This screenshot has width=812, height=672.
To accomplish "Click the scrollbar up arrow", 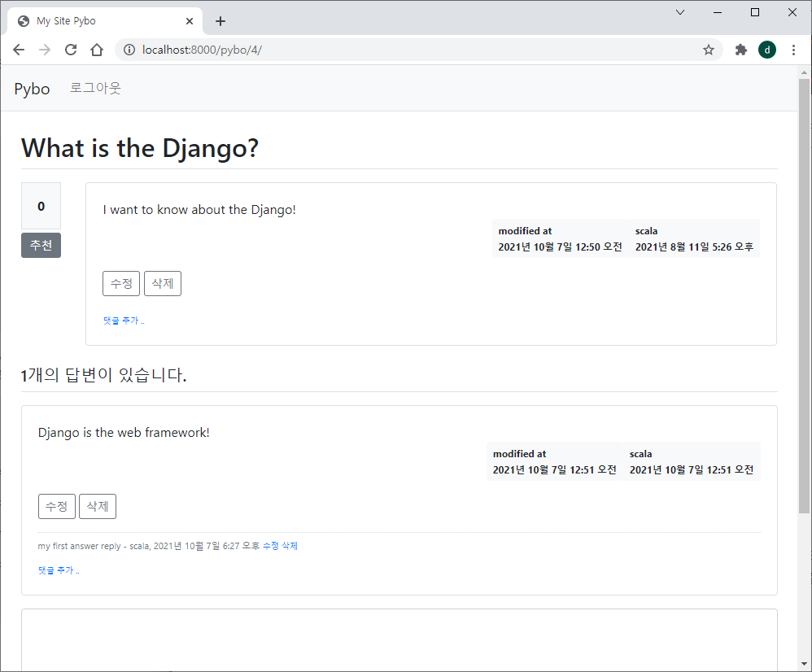I will (x=804, y=72).
